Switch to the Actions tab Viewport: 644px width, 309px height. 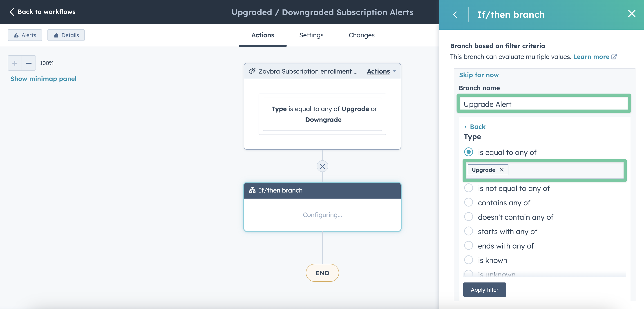(x=262, y=35)
